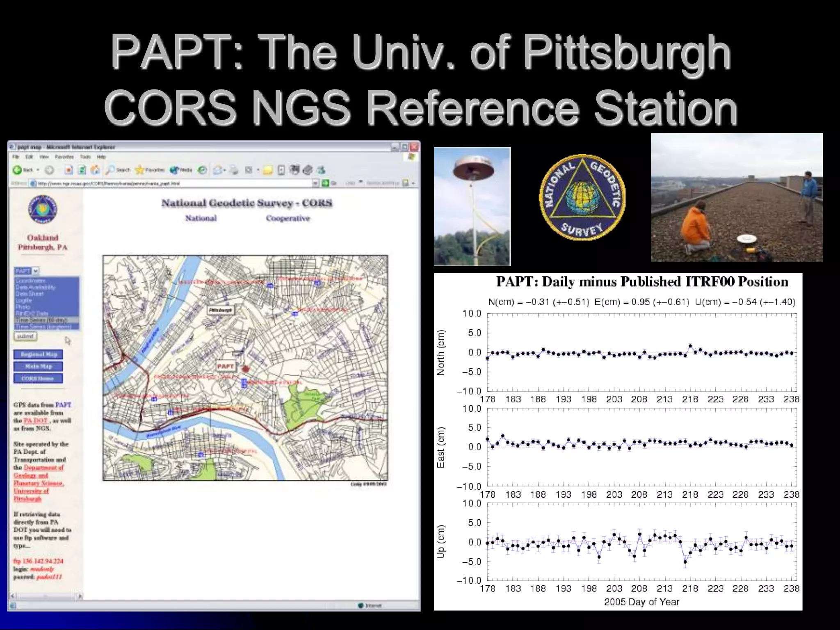This screenshot has height=630, width=840.
Task: Select Time Series (60-day) option
Action: tap(47, 320)
